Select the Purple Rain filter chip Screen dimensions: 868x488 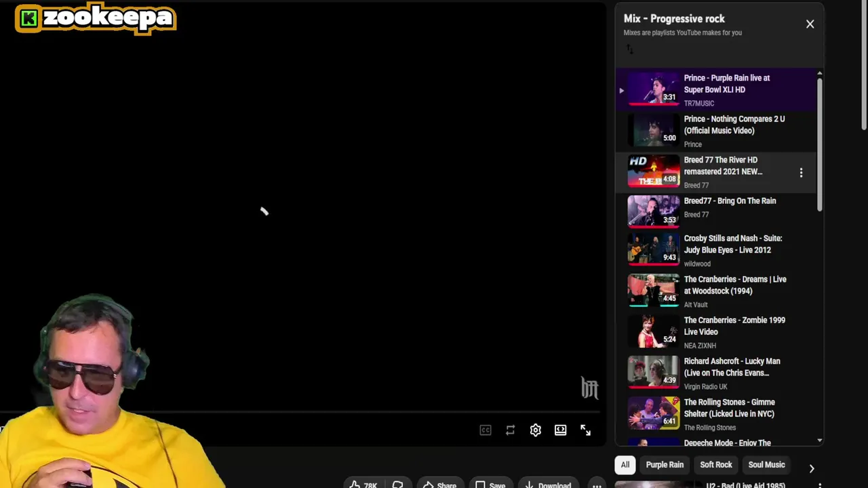(x=665, y=465)
